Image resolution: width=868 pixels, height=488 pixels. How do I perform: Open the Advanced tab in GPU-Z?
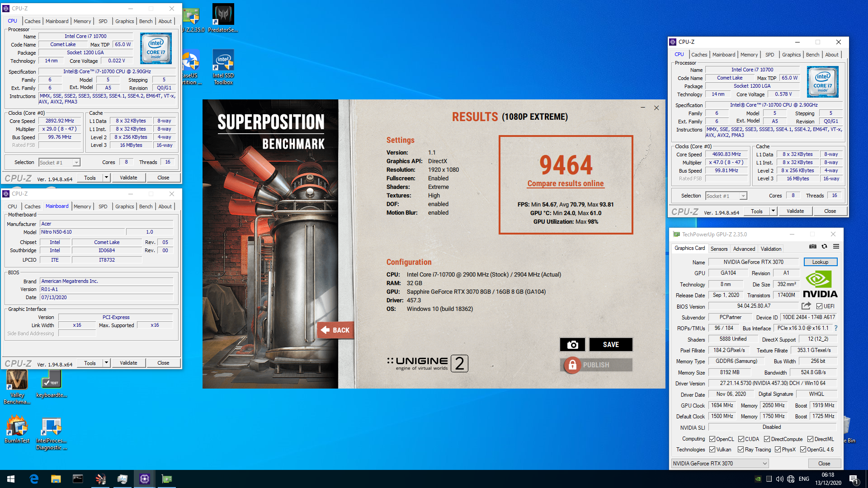click(744, 249)
